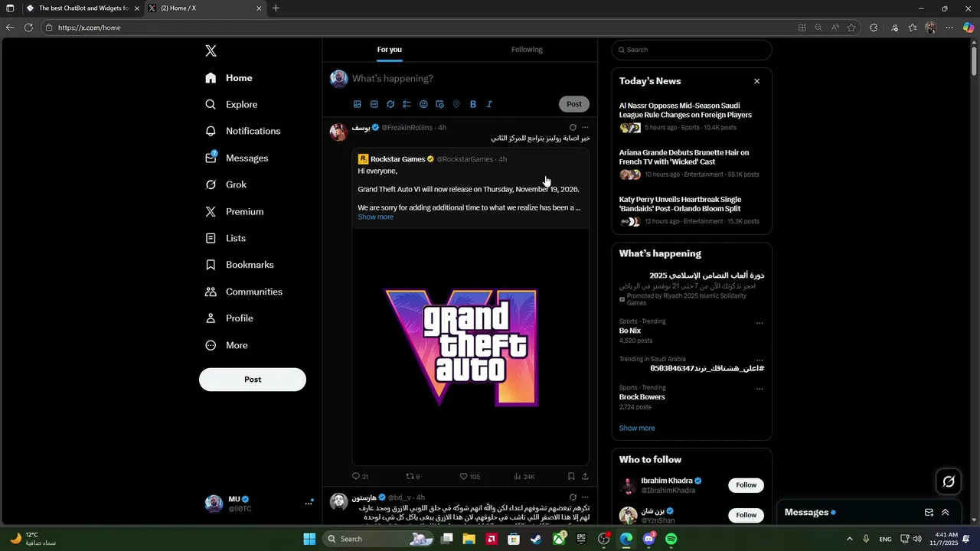This screenshot has height=551, width=980.
Task: Share the FreakinRollins post
Action: pos(585,476)
